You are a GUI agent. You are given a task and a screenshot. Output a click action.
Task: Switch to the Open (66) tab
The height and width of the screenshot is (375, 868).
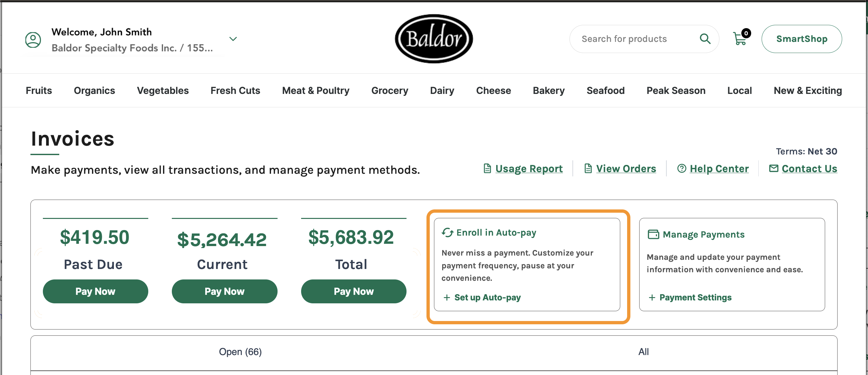click(x=240, y=352)
